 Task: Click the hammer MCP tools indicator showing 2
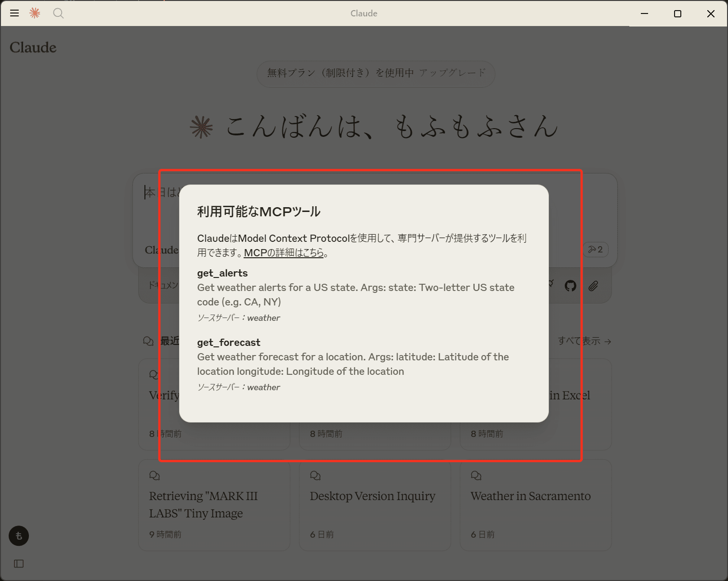pyautogui.click(x=595, y=249)
